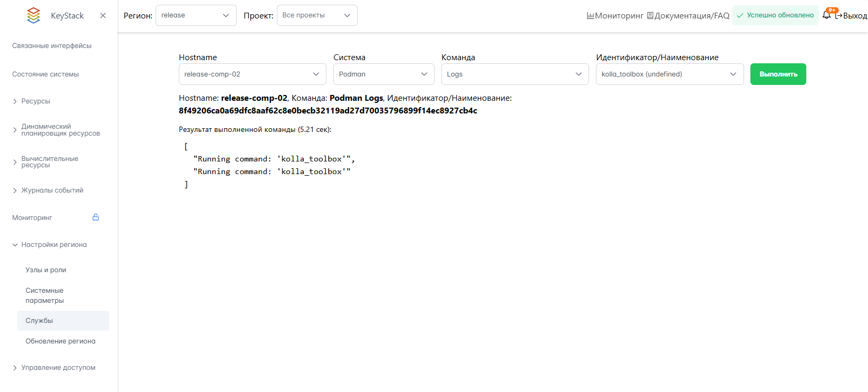Click the KeyStack logo icon
This screenshot has height=392, width=868.
33,15
